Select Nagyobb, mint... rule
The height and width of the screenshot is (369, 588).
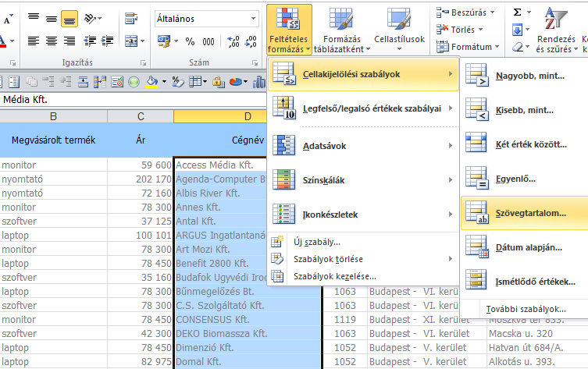[525, 76]
